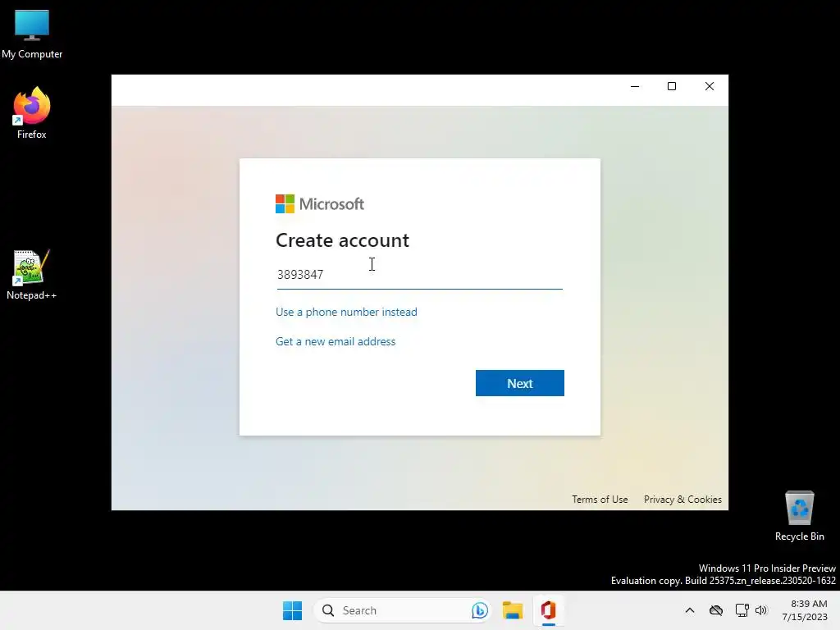This screenshot has height=630, width=840.
Task: Close the Create account window
Action: 710,86
